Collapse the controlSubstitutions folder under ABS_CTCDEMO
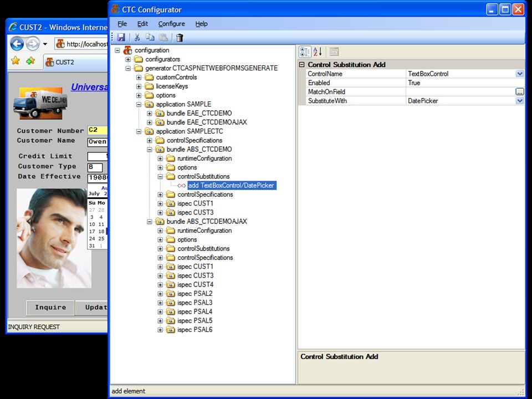532x399 pixels. point(160,176)
